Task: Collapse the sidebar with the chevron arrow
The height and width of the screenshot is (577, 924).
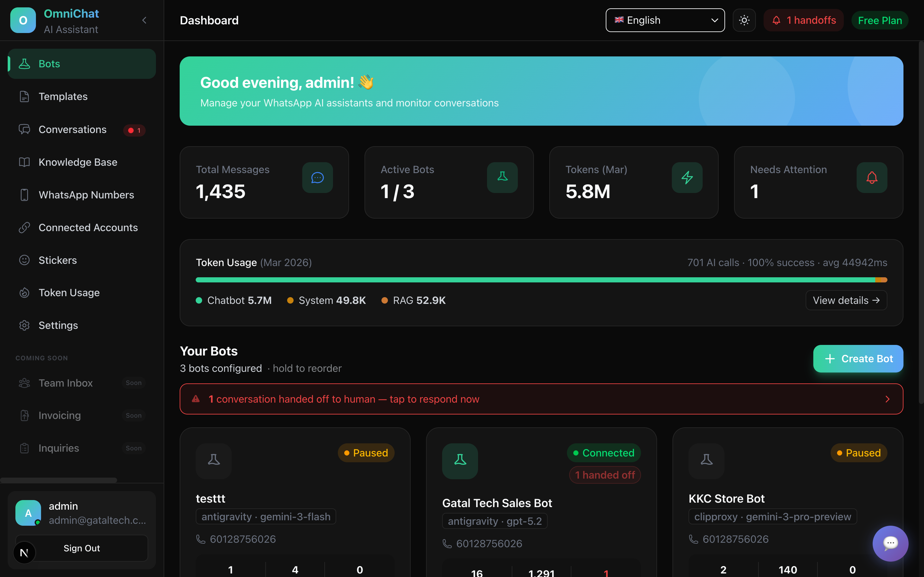Action: click(144, 20)
